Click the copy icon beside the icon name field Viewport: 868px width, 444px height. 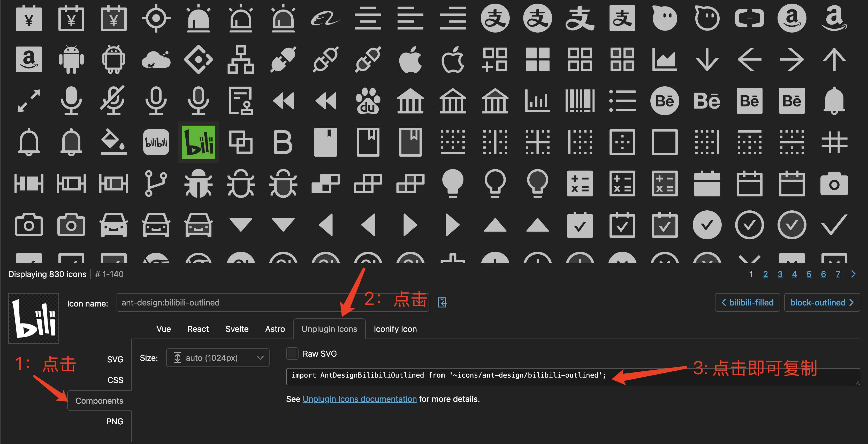442,303
